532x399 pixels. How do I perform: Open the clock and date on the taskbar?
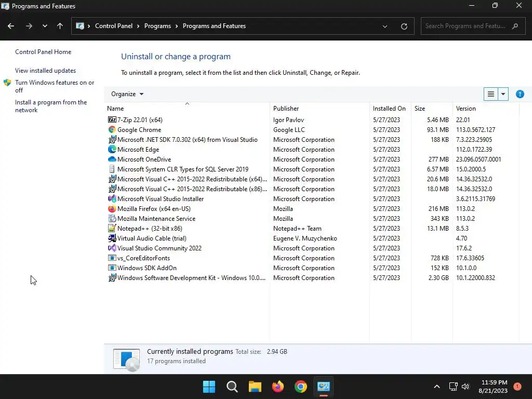[x=493, y=387]
